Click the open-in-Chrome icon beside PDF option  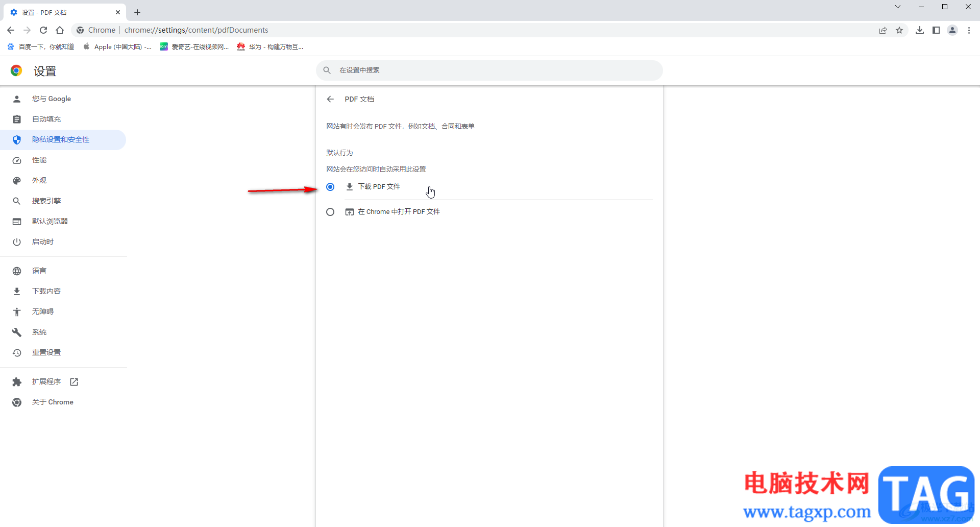tap(350, 212)
